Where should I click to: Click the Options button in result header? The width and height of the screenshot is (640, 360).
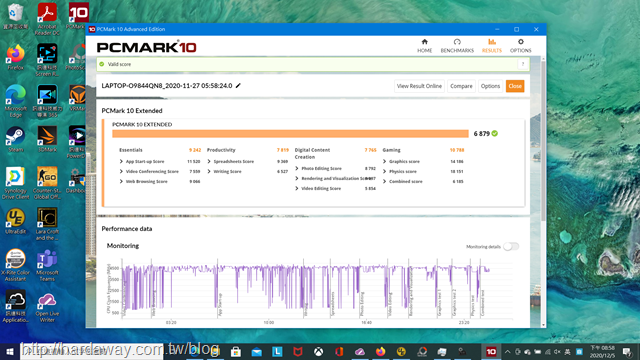[x=490, y=86]
